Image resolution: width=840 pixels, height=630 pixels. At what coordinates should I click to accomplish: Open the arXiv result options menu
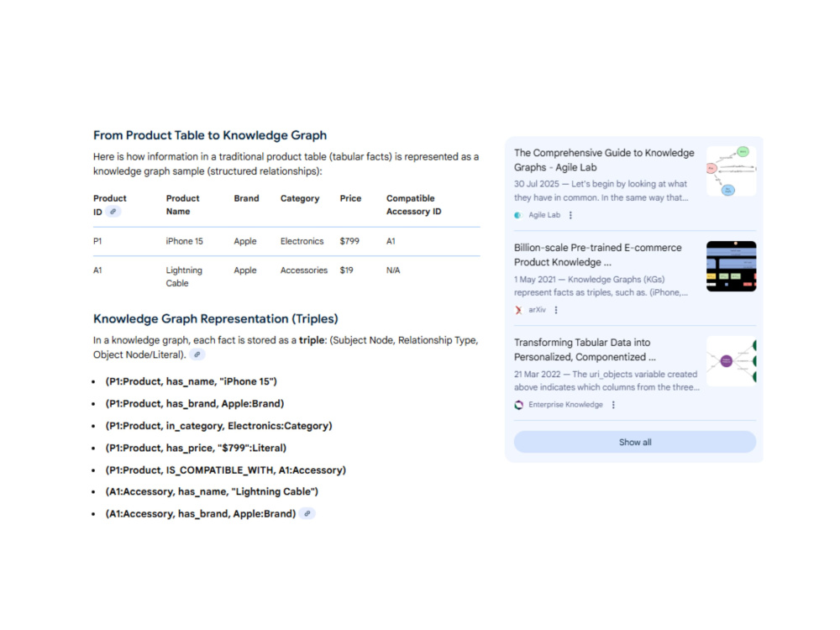click(x=556, y=310)
